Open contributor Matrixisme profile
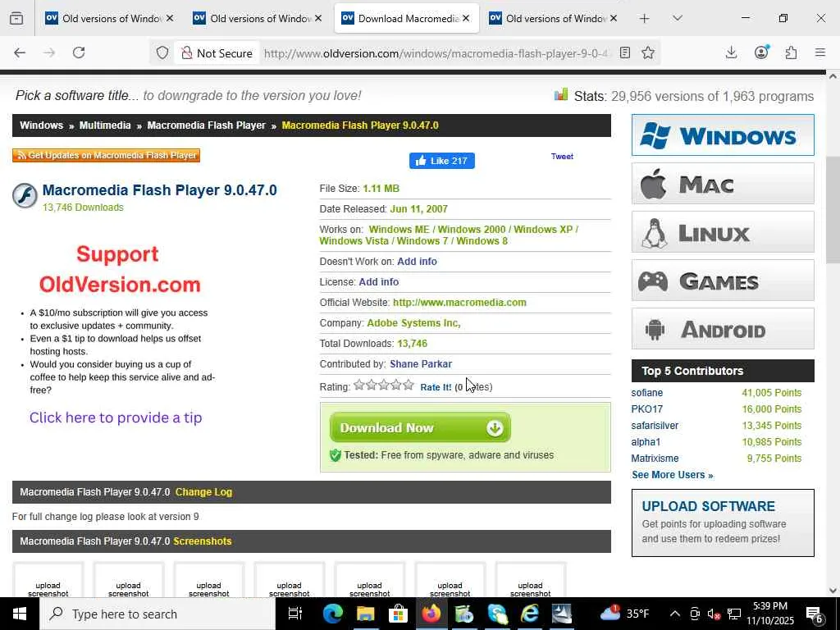Screen dimensions: 840x630 [655, 459]
